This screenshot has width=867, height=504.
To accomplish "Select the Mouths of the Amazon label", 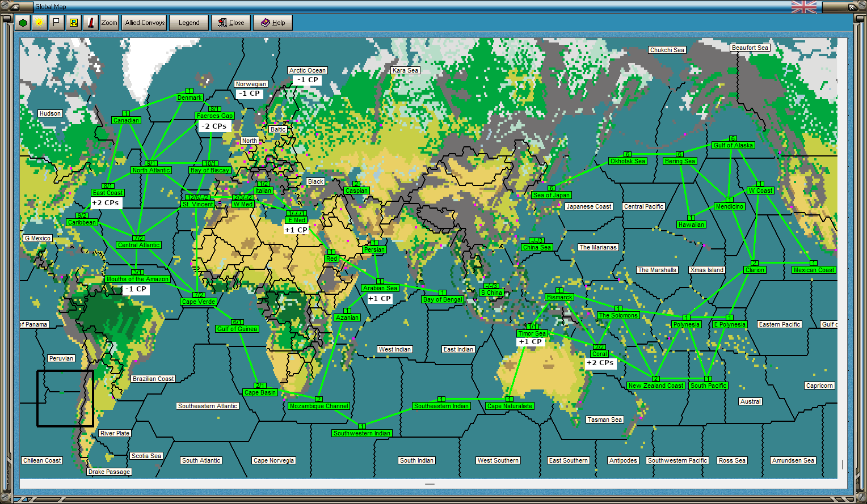I will point(137,279).
